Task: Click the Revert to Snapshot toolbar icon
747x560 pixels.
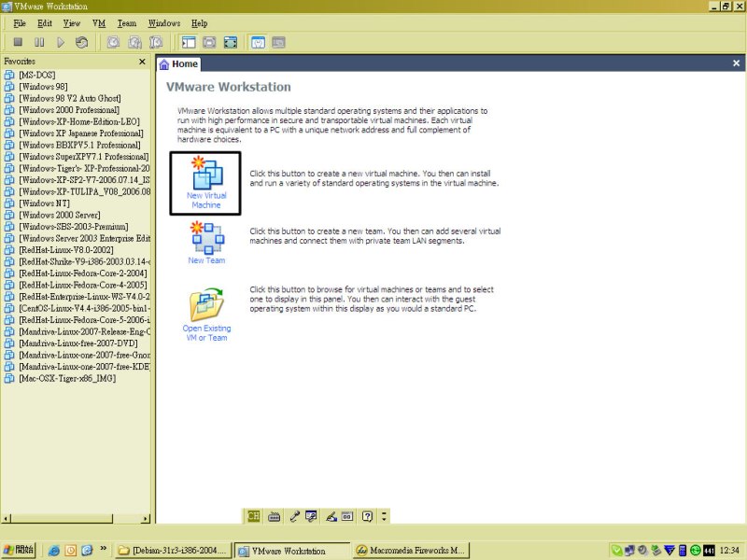Action: click(x=134, y=42)
